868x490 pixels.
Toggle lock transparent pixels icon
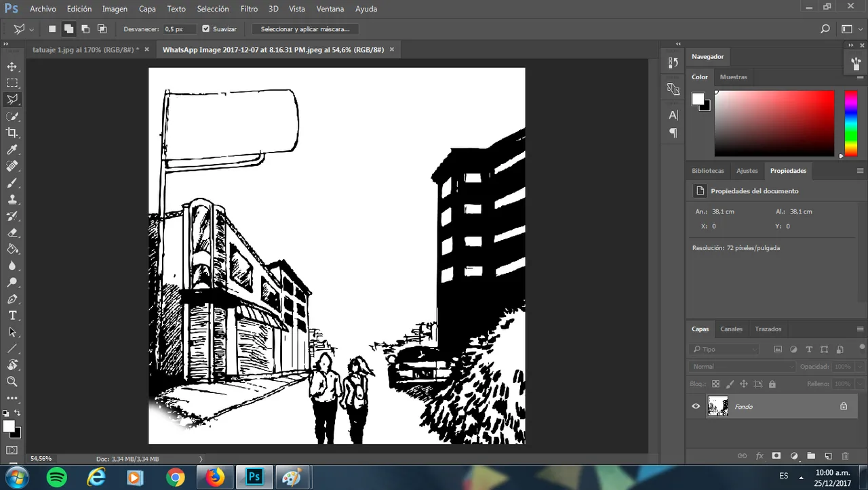point(715,384)
